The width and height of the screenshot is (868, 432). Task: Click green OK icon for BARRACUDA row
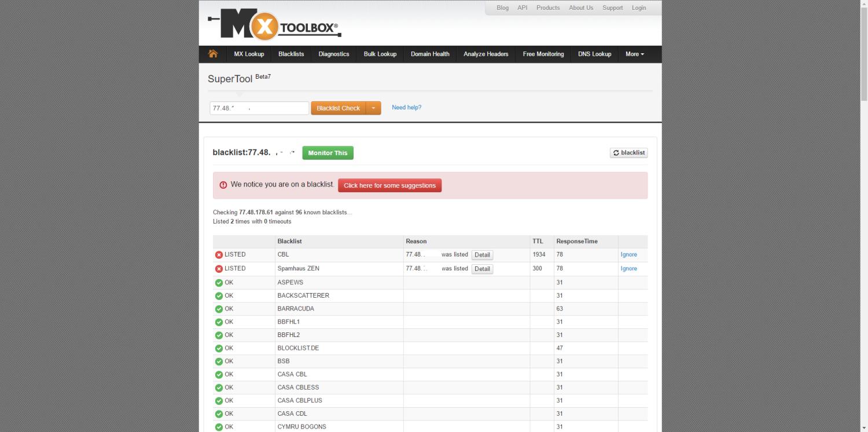tap(219, 309)
